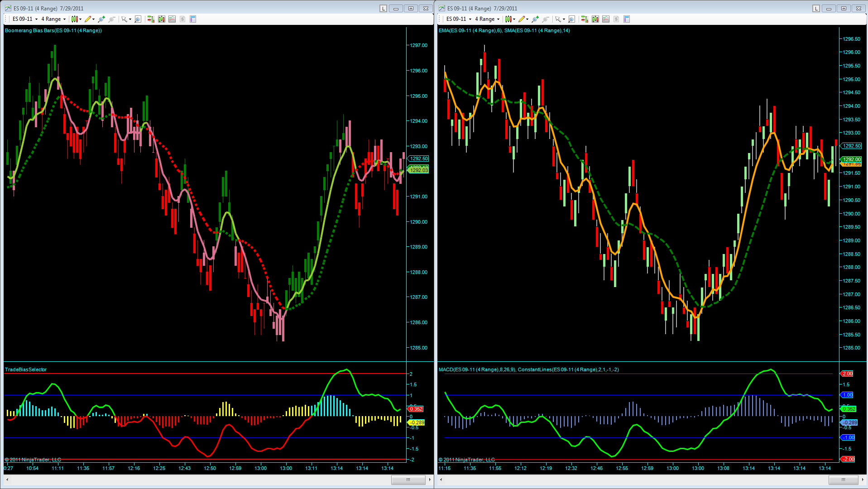Viewport: 868px width, 489px height.
Task: Expand 4 Range interval dropdown in right chart
Action: tap(498, 19)
